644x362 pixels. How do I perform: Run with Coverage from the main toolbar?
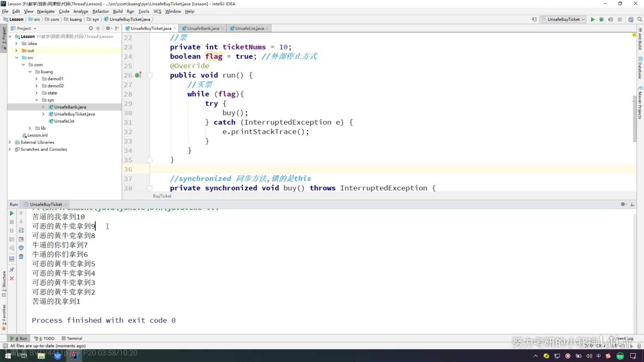point(611,19)
